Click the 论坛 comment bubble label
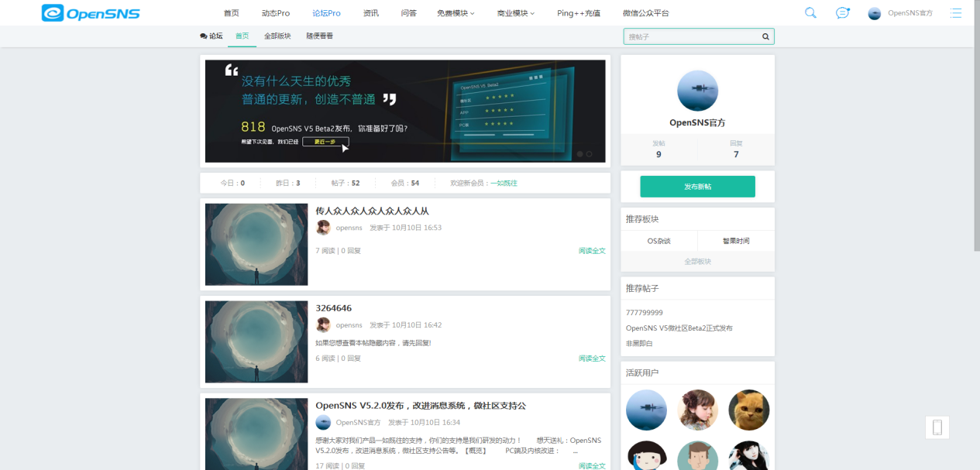The width and height of the screenshot is (980, 470). (211, 36)
